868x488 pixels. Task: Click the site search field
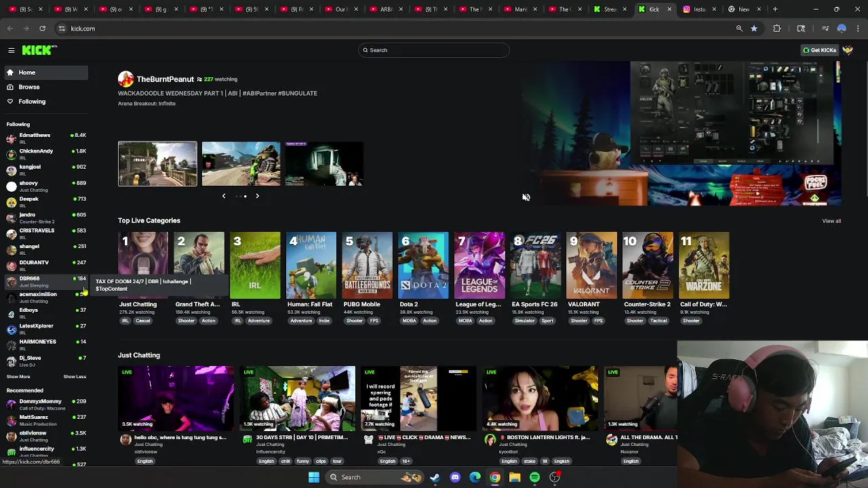coord(434,50)
